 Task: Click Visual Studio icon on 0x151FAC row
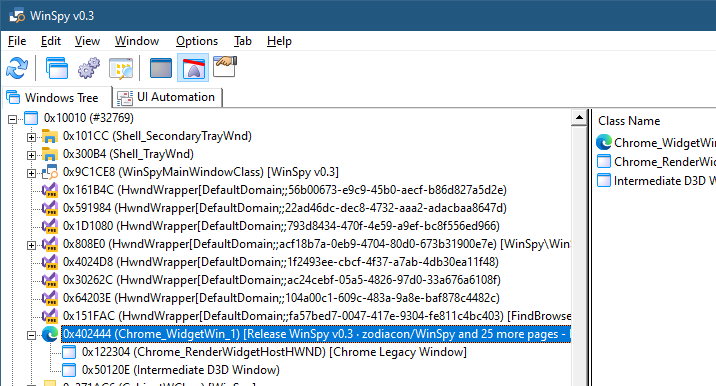pyautogui.click(x=50, y=316)
